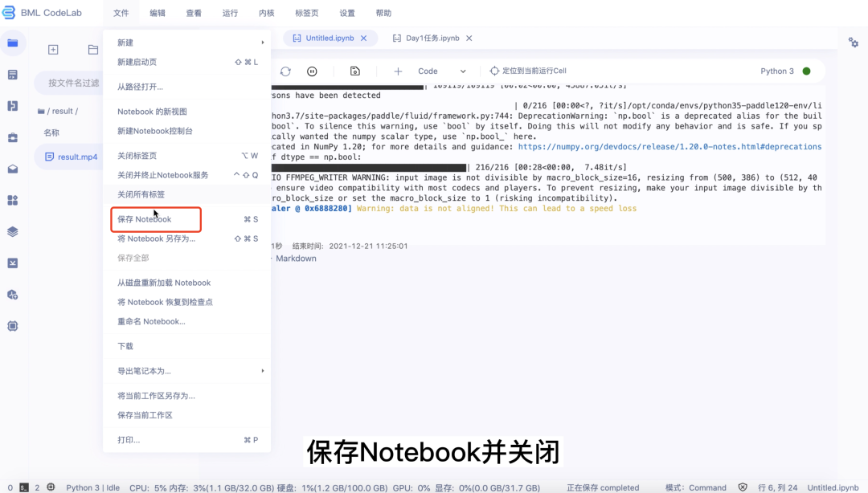
Task: Choose 保存 Notebook menu item
Action: pyautogui.click(x=186, y=219)
